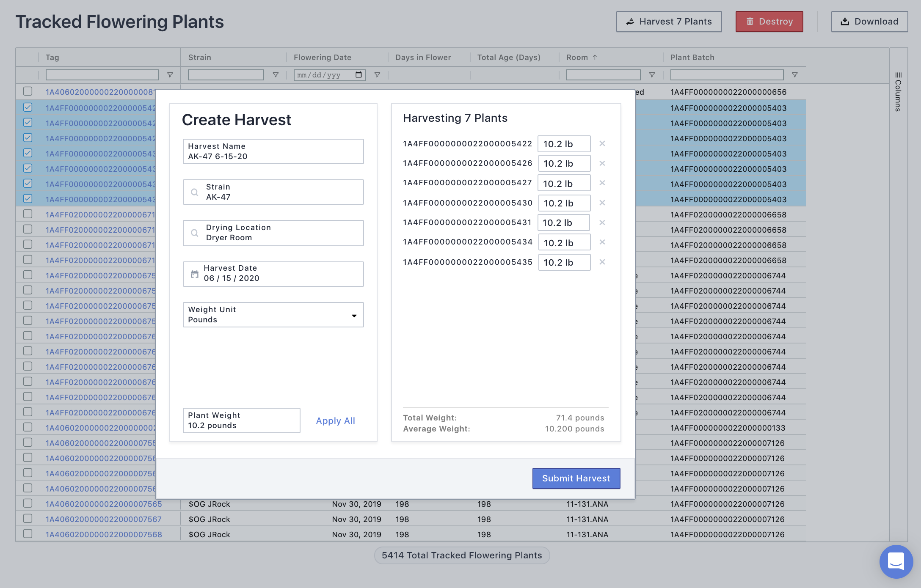This screenshot has width=921, height=588.
Task: Click the Drying Location search icon
Action: [195, 233]
